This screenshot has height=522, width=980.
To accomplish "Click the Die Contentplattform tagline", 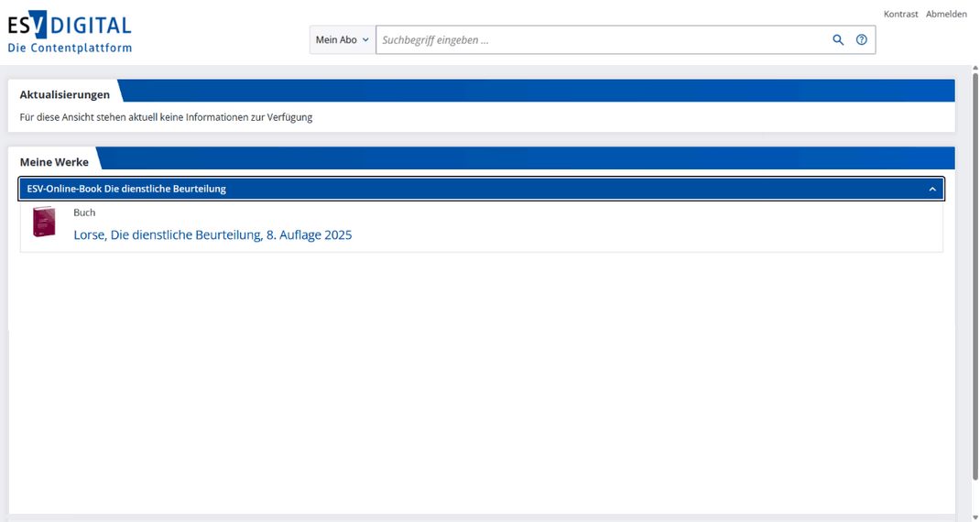I will [70, 48].
